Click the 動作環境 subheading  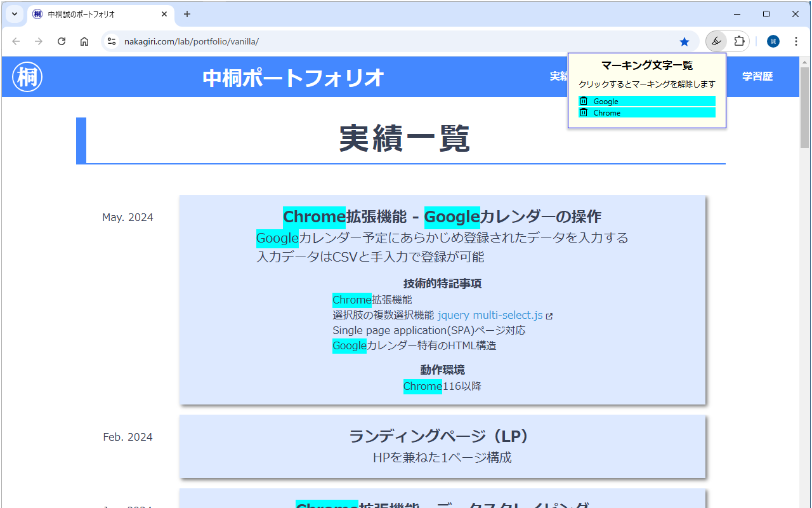[x=442, y=370]
